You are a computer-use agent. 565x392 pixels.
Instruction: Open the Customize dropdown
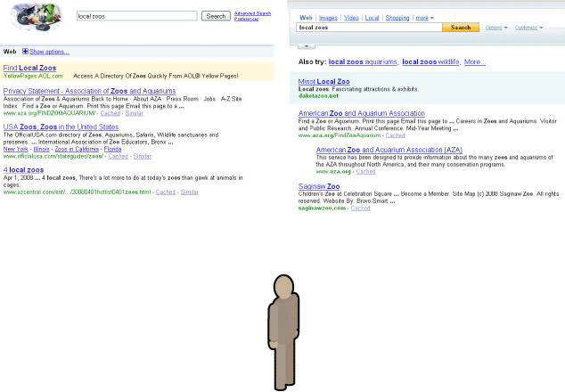tap(528, 28)
